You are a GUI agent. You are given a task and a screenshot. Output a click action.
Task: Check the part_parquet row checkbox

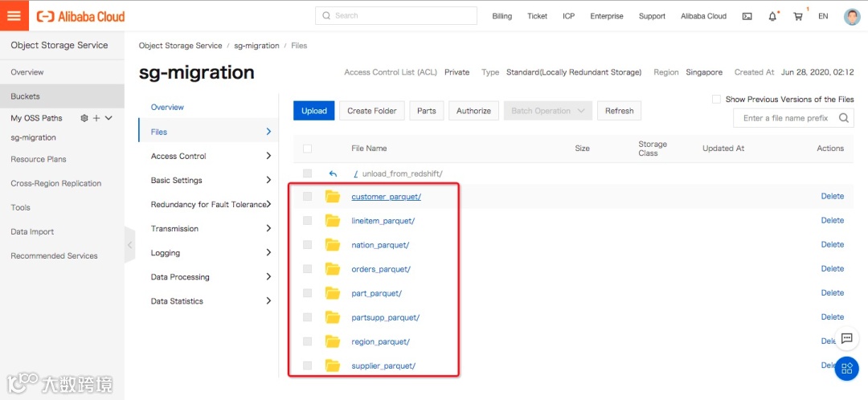coord(307,292)
